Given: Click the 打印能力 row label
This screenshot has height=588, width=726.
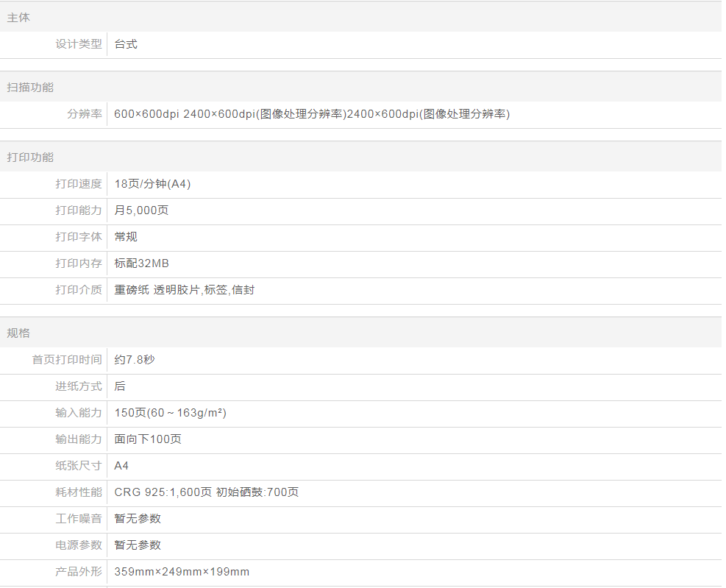Looking at the screenshot, I should pyautogui.click(x=79, y=210).
